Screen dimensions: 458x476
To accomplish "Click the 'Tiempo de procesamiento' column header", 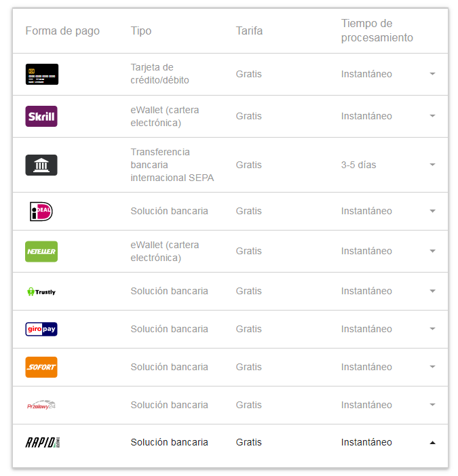I will [377, 31].
